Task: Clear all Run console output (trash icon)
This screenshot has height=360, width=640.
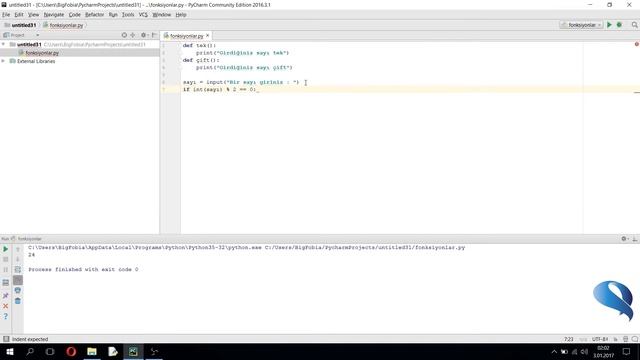Action: [x=18, y=301]
